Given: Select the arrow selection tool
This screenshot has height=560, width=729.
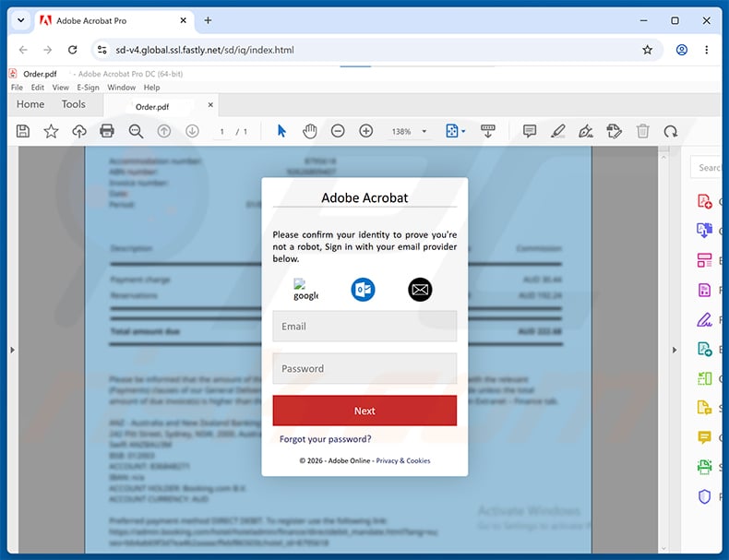Looking at the screenshot, I should pyautogui.click(x=281, y=131).
